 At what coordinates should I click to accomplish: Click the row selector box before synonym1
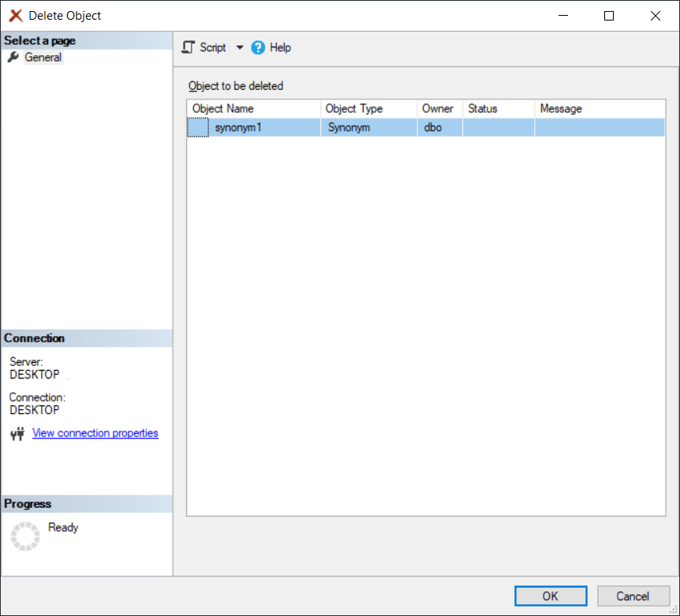pos(198,128)
